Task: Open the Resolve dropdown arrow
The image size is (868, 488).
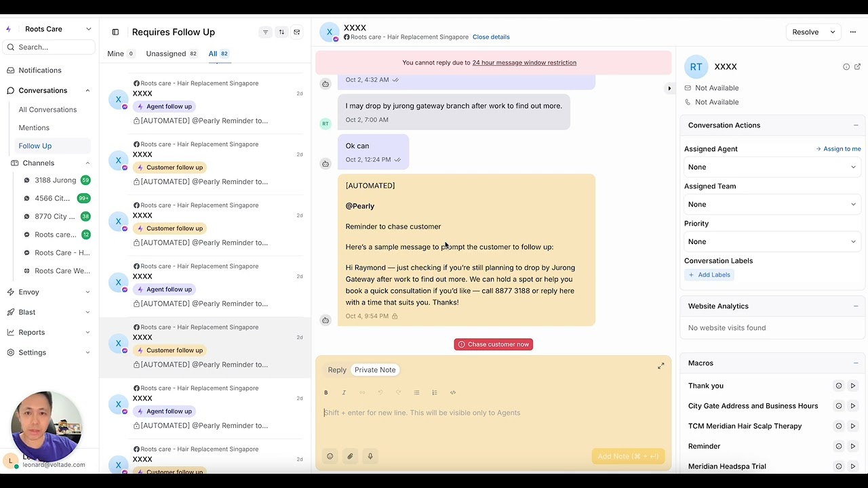Action: 833,32
